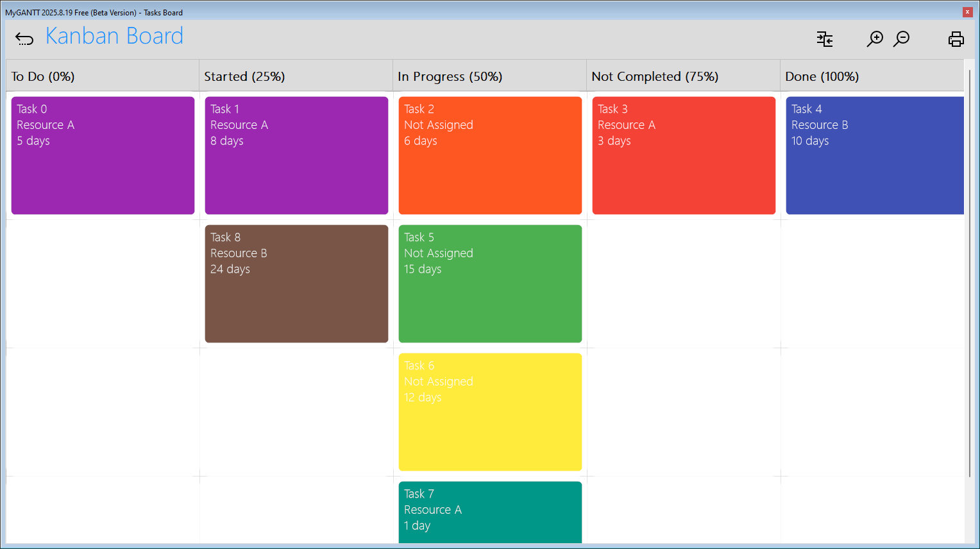Zoom out with the magnifier minus icon
This screenshot has width=980, height=549.
pyautogui.click(x=902, y=39)
